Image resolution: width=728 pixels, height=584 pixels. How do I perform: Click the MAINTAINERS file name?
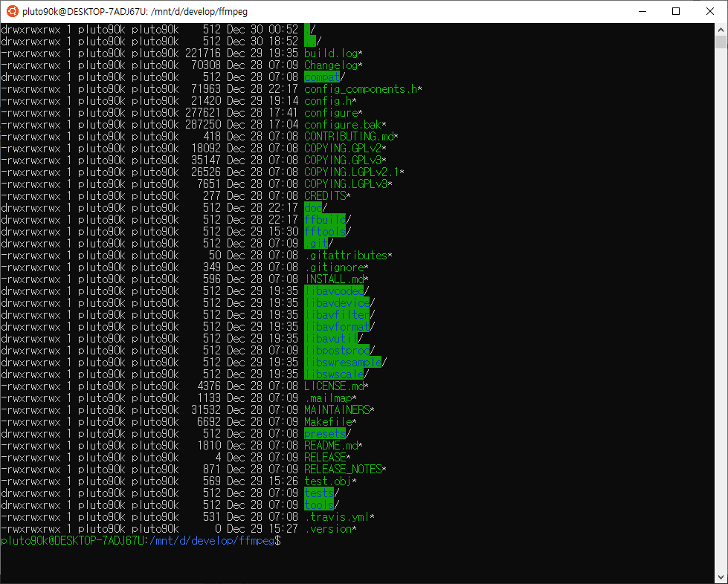337,410
